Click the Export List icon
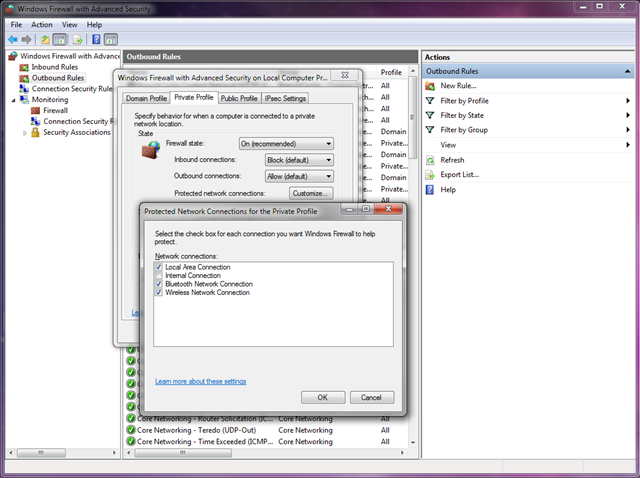The image size is (640, 478). click(430, 174)
